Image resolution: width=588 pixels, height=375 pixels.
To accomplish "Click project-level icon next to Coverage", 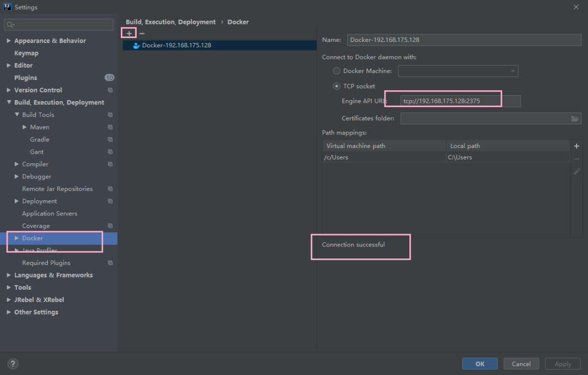I will coord(110,226).
